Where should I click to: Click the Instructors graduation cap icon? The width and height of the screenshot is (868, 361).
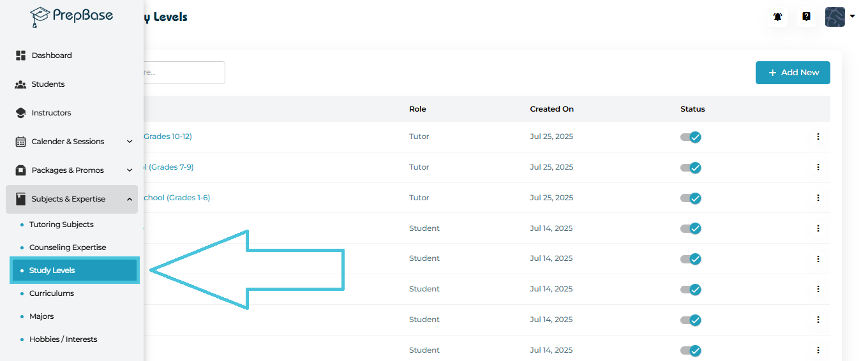pos(20,113)
